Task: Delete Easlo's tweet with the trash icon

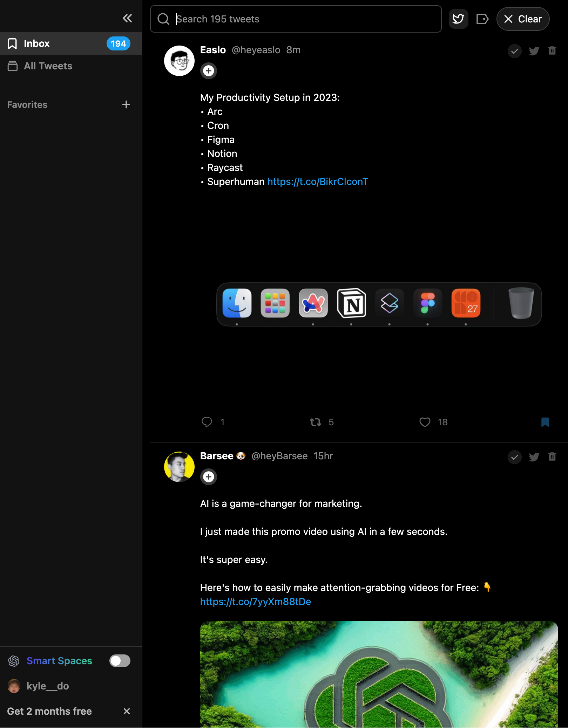Action: pyautogui.click(x=552, y=51)
